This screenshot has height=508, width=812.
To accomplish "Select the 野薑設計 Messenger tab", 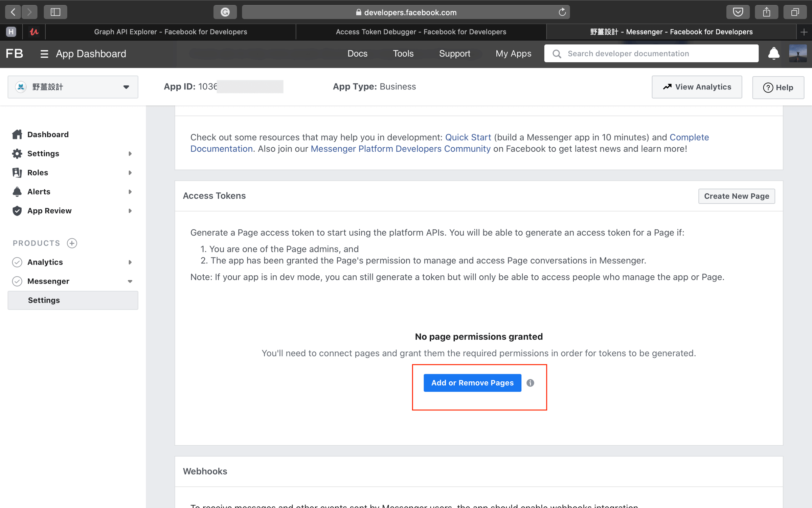I will pos(671,32).
